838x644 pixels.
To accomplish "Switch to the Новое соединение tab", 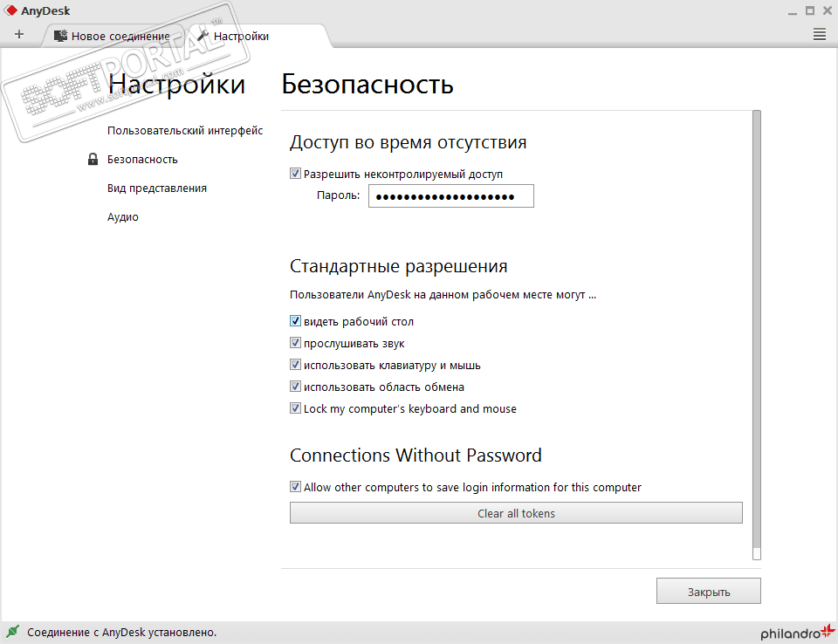I will point(113,36).
